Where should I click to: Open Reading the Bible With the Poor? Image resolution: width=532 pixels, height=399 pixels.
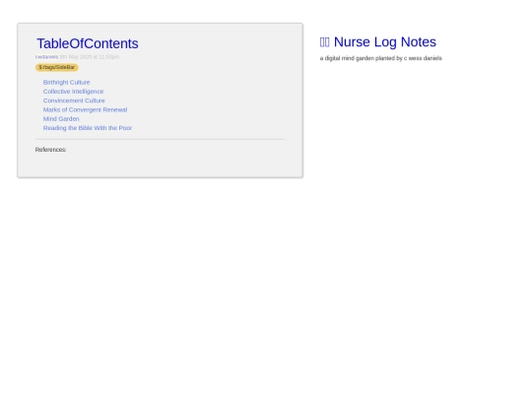[88, 128]
